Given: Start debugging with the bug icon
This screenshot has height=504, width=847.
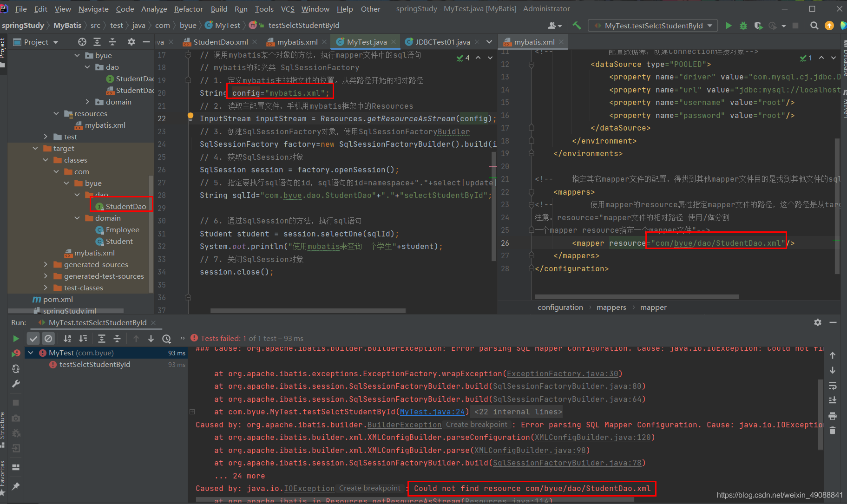Looking at the screenshot, I should click(x=743, y=26).
